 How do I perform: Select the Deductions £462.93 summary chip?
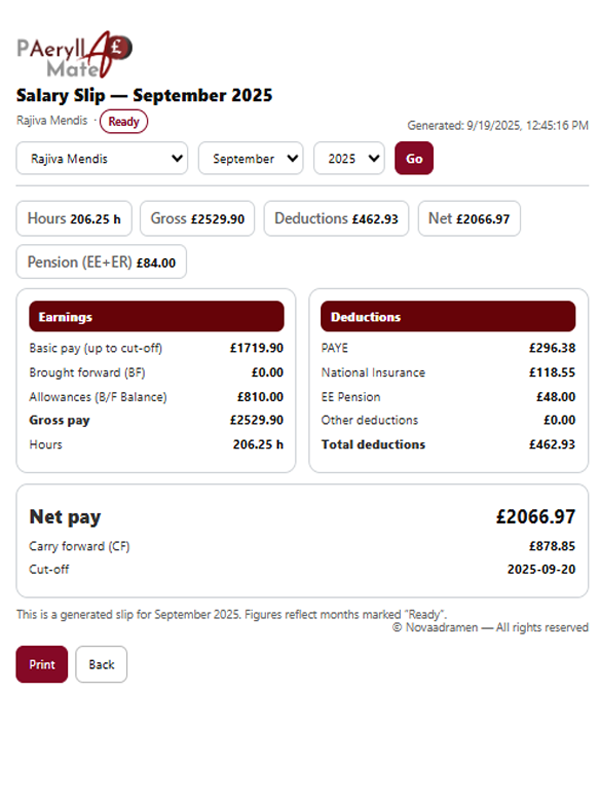[x=336, y=218]
